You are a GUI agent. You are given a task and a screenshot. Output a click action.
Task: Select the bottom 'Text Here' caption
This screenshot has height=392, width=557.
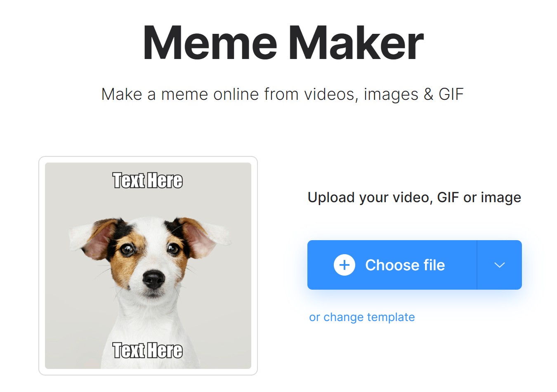[x=148, y=350]
